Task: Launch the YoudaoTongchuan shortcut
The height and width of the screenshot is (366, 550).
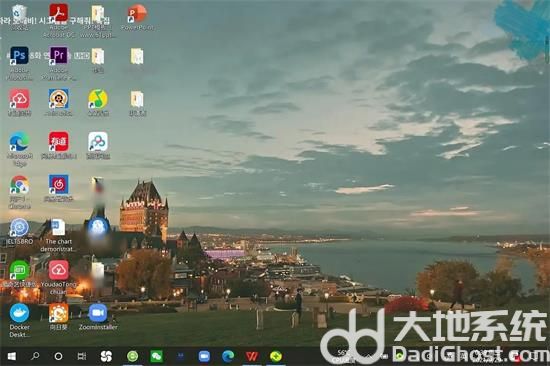Action: pyautogui.click(x=59, y=270)
